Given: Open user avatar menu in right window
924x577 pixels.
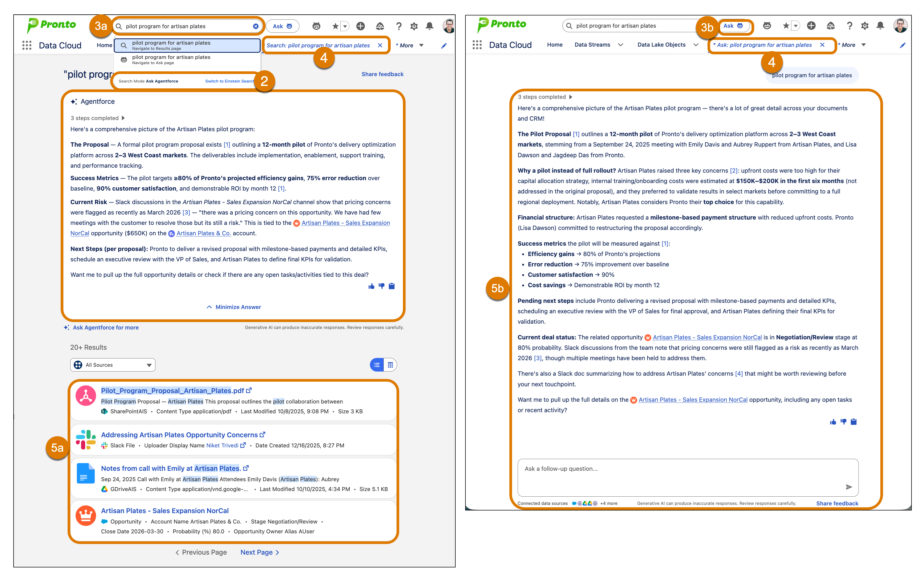Looking at the screenshot, I should click(x=900, y=26).
